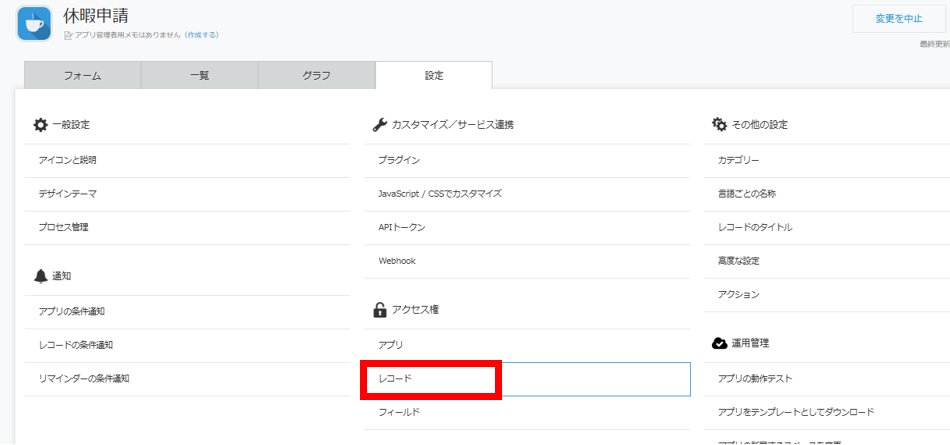This screenshot has height=445, width=950.
Task: Click the bell icon beside 通知
Action: 40,276
